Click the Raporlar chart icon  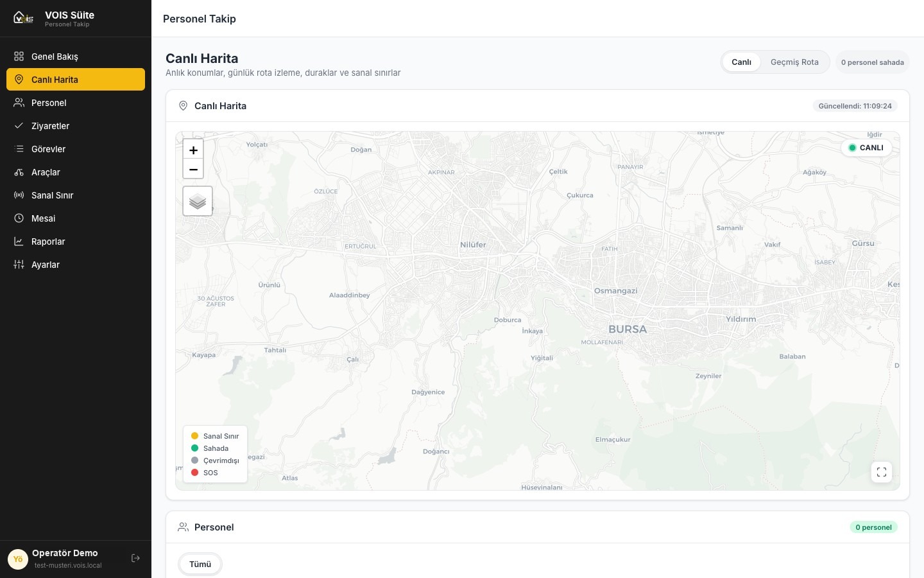pos(19,241)
